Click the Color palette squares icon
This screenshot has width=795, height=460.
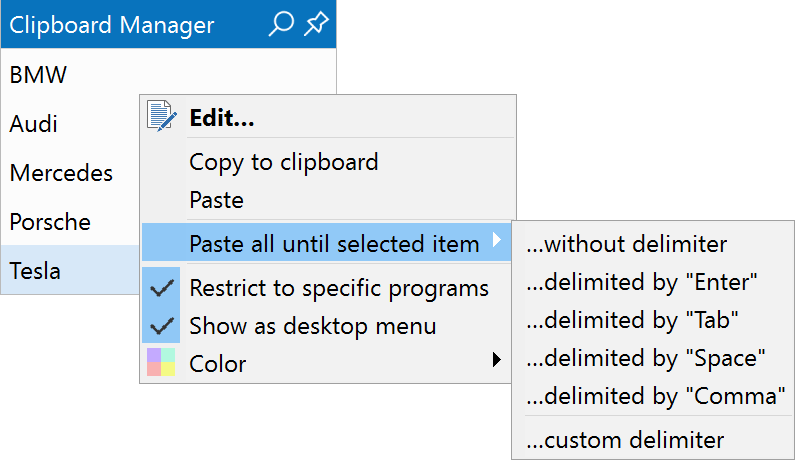pyautogui.click(x=161, y=362)
